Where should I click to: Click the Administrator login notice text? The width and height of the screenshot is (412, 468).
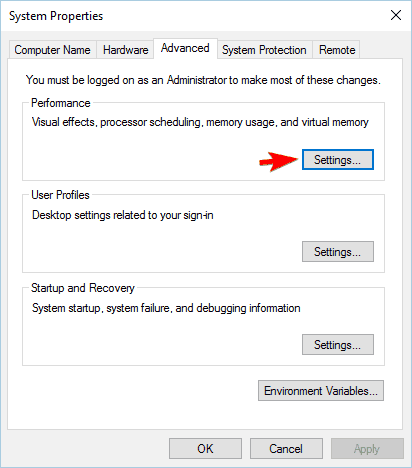203,80
